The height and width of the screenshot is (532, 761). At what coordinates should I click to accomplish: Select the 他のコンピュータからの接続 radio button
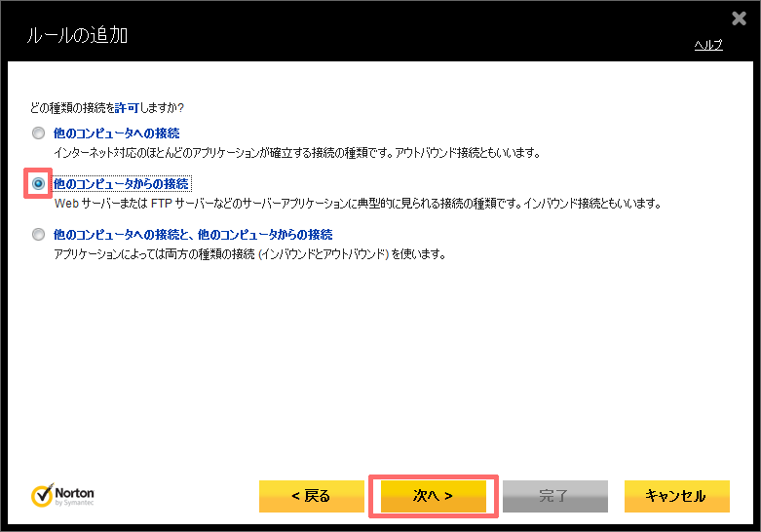(38, 183)
